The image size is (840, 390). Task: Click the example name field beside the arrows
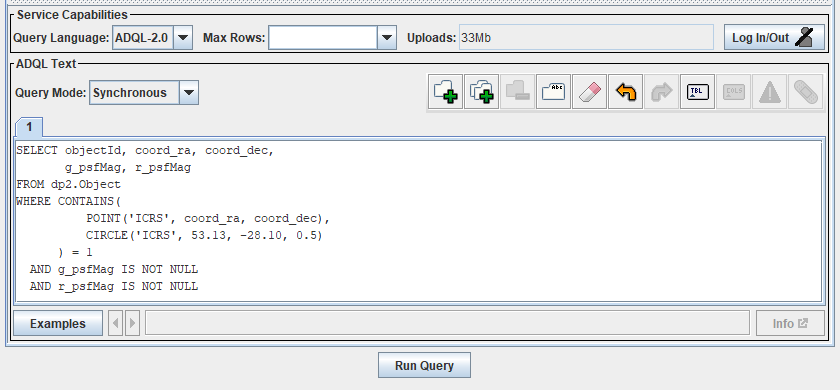point(447,324)
